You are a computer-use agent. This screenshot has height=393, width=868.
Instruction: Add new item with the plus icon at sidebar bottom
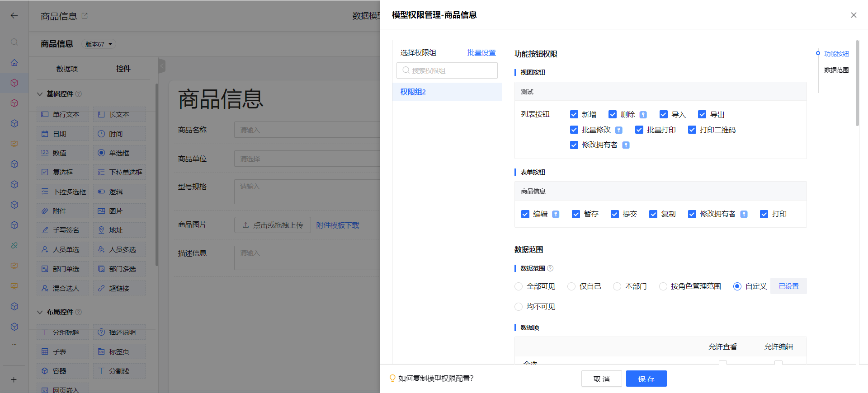click(14, 379)
